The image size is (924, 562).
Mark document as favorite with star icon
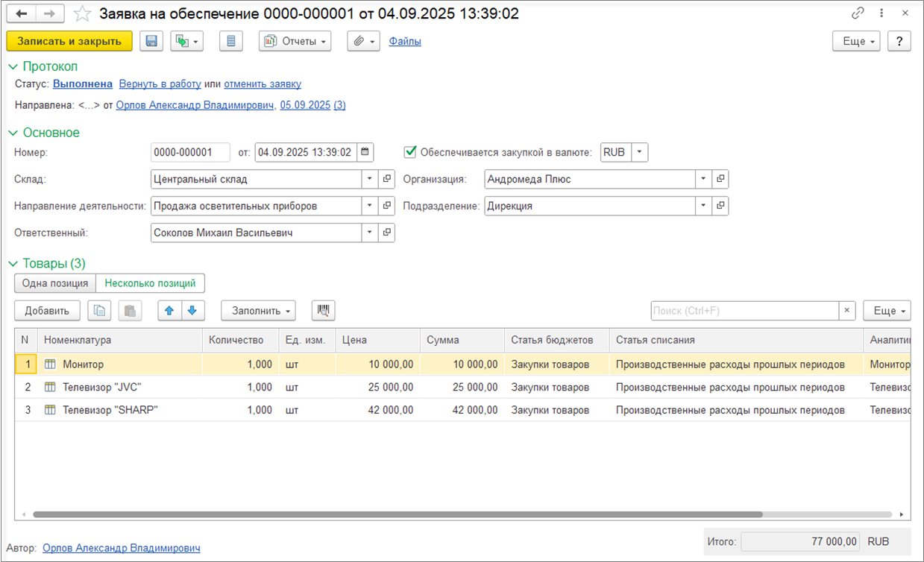[x=83, y=14]
